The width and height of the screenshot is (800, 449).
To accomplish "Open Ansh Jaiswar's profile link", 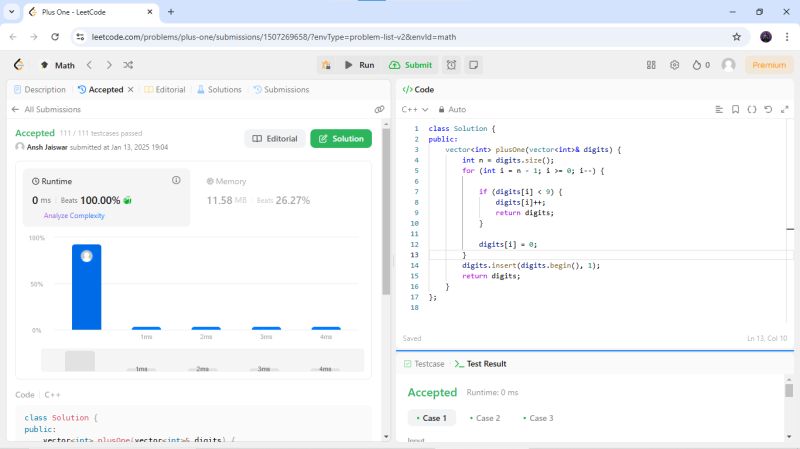I will tap(47, 147).
